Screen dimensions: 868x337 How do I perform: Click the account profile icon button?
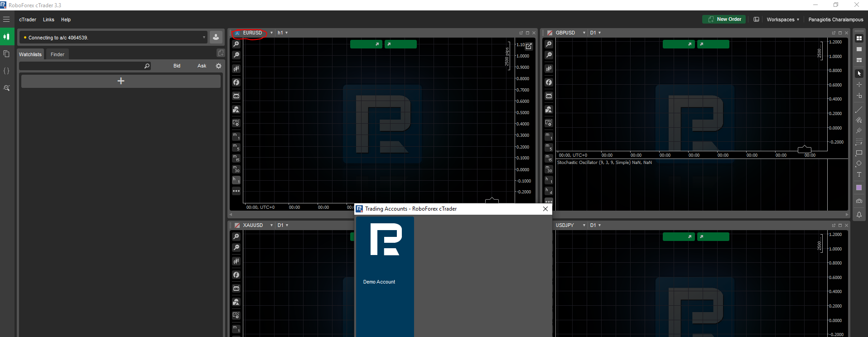[216, 37]
